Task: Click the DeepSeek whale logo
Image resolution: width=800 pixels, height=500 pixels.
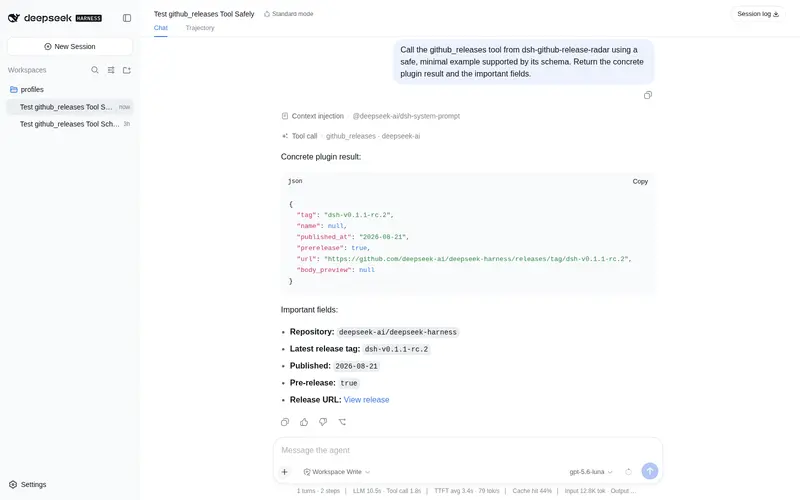Action: [x=14, y=18]
